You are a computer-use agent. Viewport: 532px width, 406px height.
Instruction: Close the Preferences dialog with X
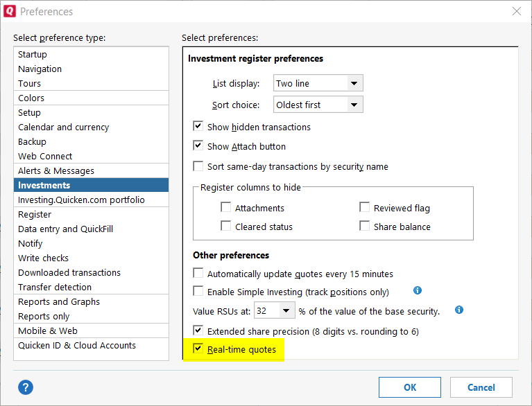[516, 11]
